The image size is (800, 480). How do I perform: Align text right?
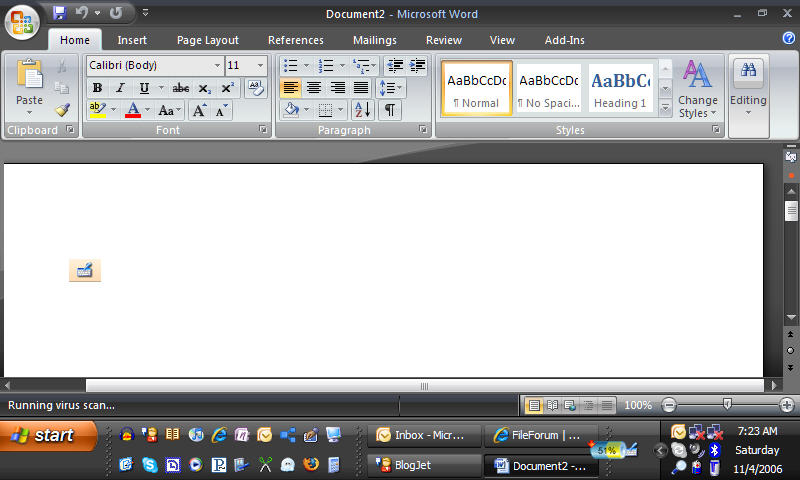click(337, 88)
